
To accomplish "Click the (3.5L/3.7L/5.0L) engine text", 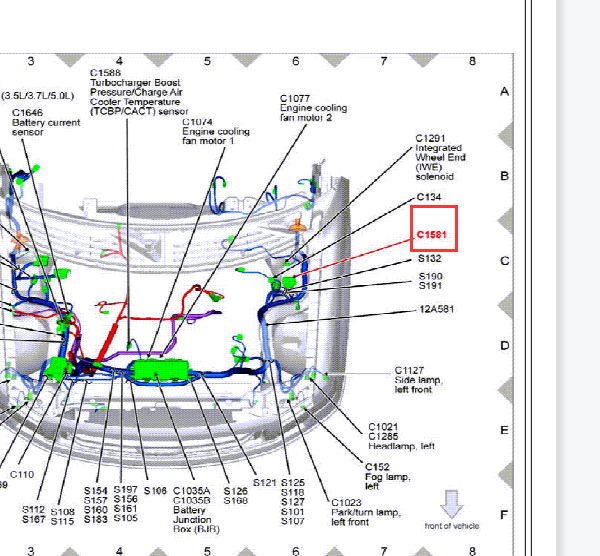I will [x=38, y=96].
